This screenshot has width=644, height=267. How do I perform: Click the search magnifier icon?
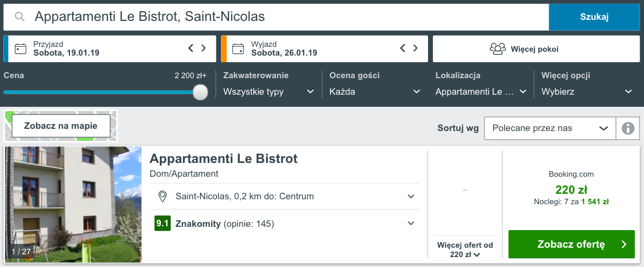(x=20, y=17)
